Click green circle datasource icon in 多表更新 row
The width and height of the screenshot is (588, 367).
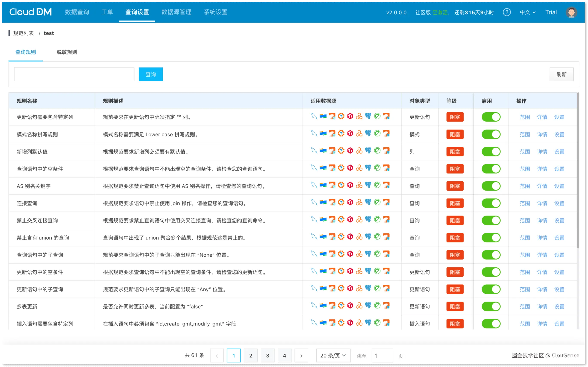click(x=377, y=305)
